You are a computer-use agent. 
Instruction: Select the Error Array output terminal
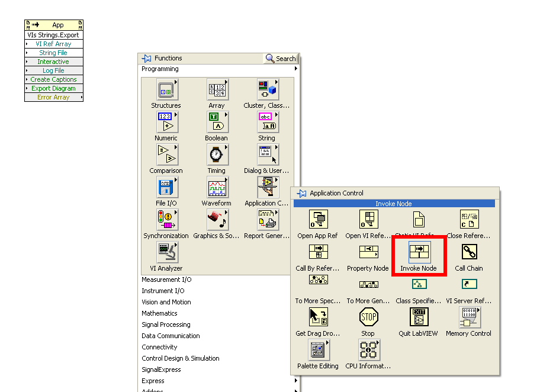pos(54,97)
